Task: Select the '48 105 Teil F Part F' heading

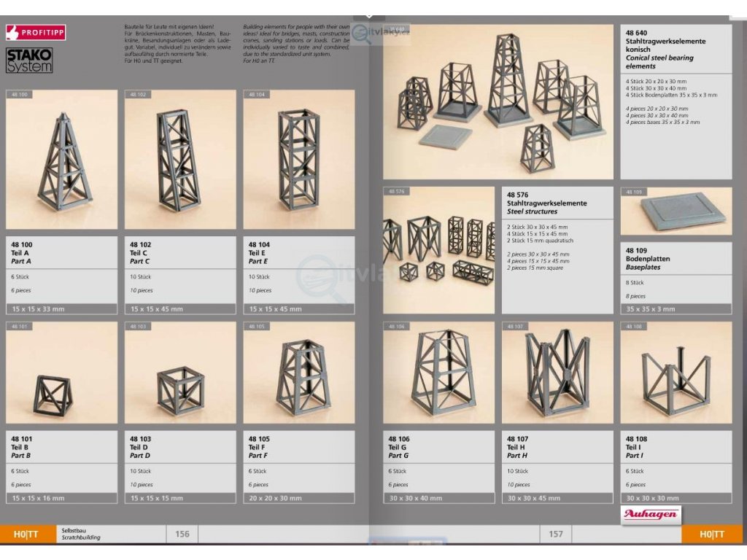Action: 259,447
